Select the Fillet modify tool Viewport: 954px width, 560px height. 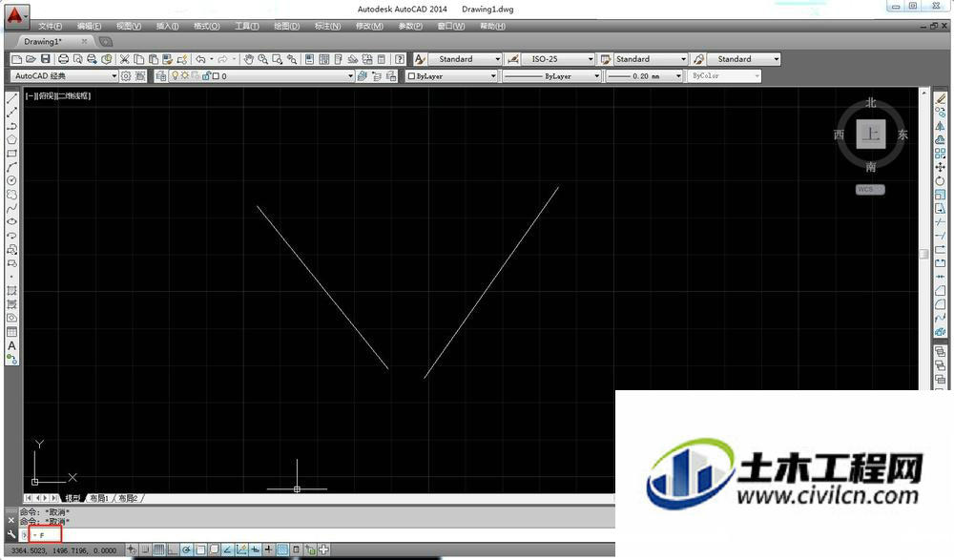coord(940,303)
